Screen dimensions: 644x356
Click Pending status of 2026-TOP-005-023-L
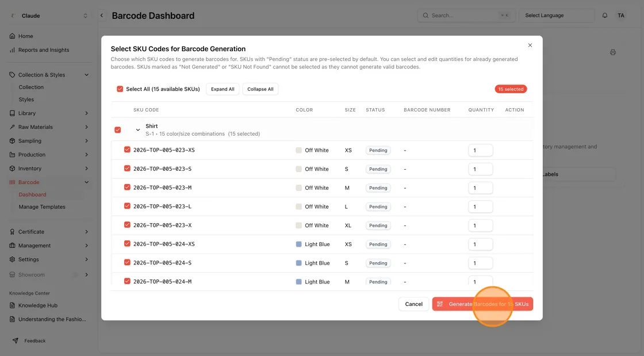(378, 206)
